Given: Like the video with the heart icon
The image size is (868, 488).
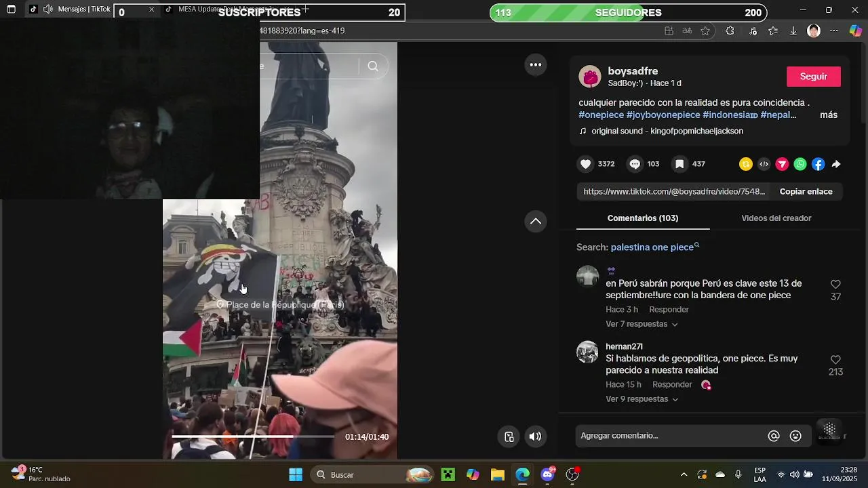Looking at the screenshot, I should [x=586, y=164].
